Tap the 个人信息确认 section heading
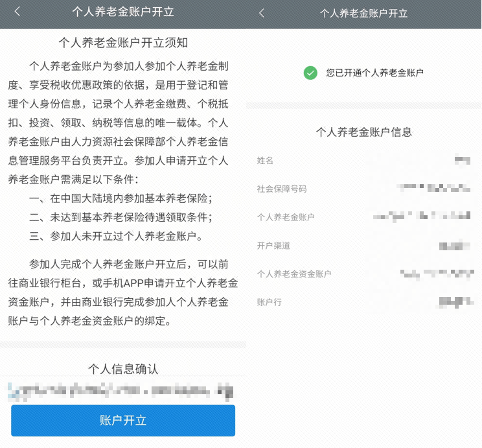 click(x=123, y=369)
